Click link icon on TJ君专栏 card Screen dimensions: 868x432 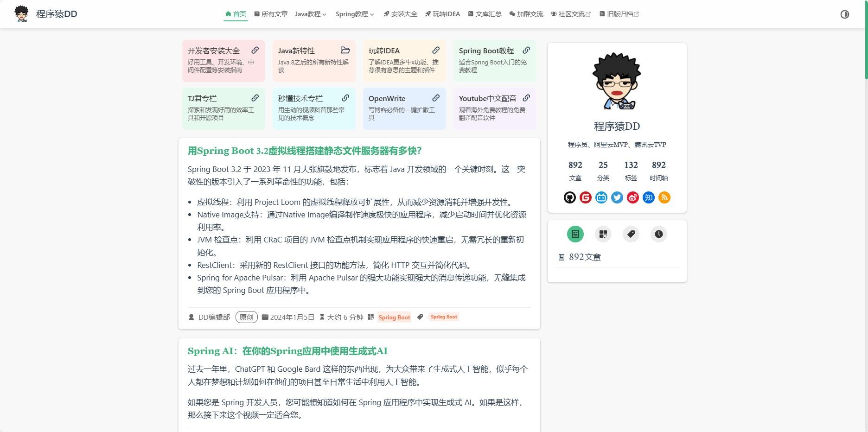255,98
